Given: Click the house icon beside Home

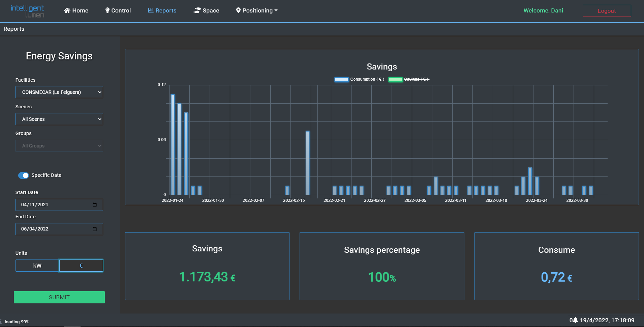Looking at the screenshot, I should 67,10.
